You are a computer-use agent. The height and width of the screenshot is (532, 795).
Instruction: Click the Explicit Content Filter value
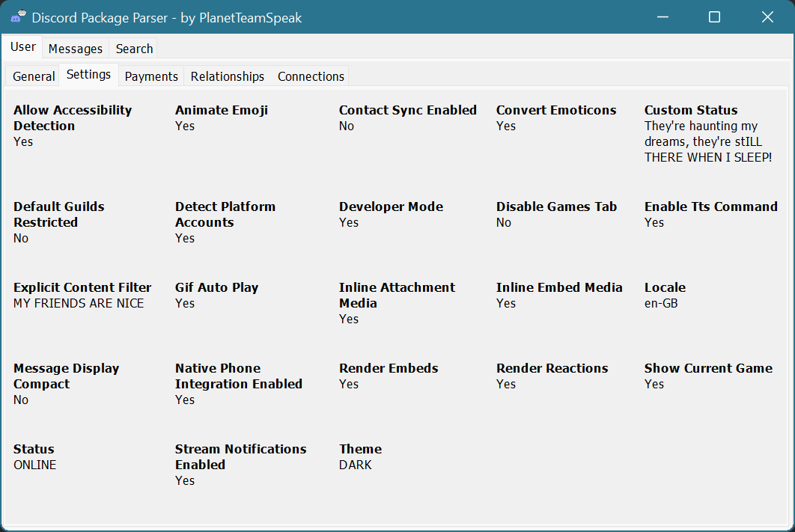coord(79,303)
